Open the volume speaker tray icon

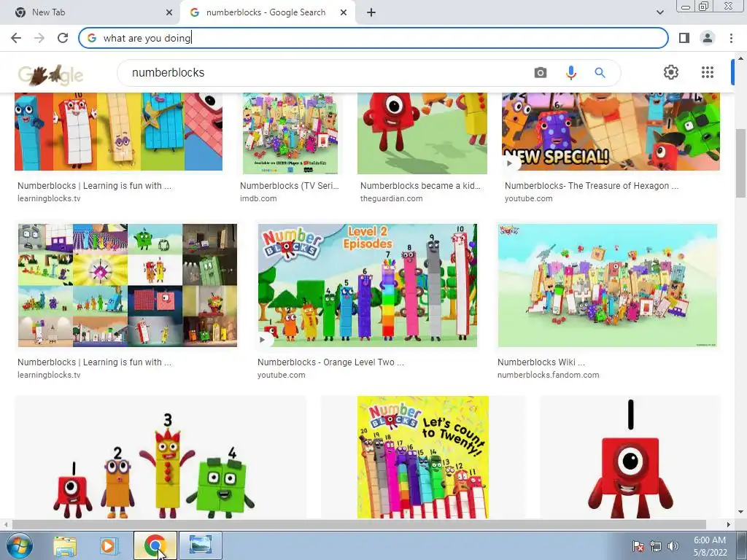[673, 546]
